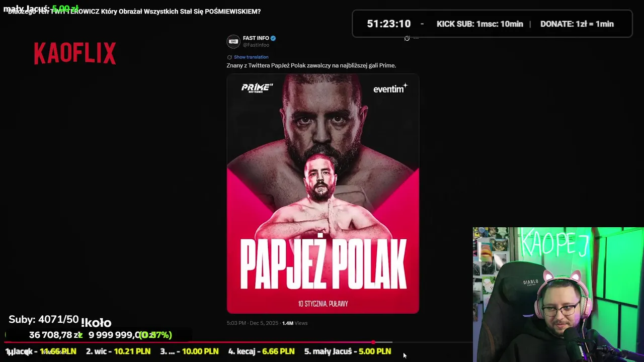Click the FAST INFO profile avatar

(x=233, y=41)
